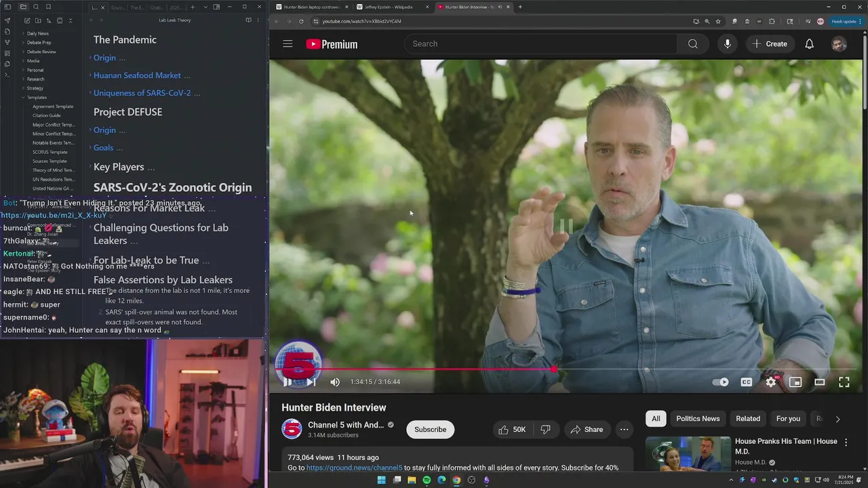This screenshot has height=488, width=868.
Task: Click the YouTube search magnifier button
Action: [692, 44]
